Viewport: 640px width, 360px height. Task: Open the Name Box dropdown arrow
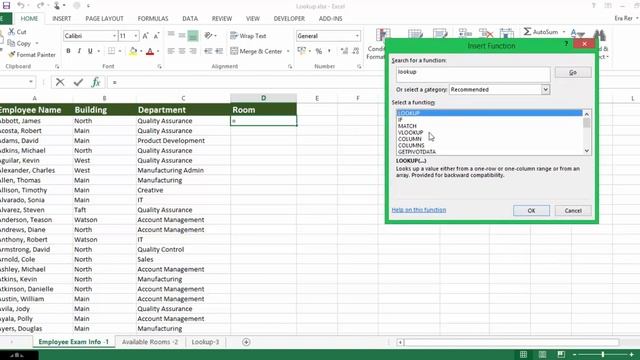point(31,82)
